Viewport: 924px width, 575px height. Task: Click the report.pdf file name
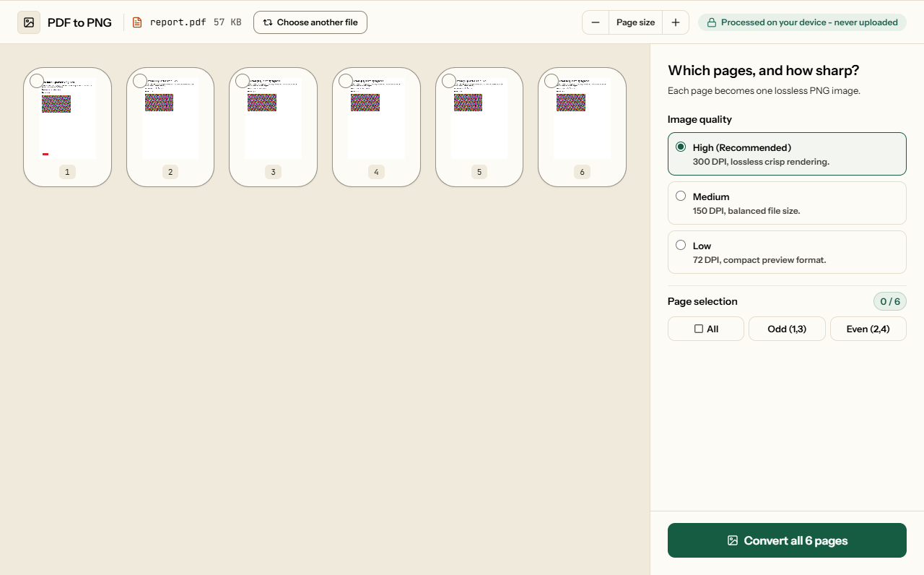178,22
